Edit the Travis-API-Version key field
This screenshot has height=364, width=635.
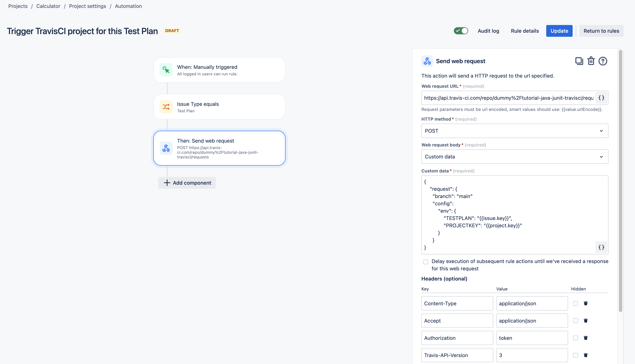457,355
